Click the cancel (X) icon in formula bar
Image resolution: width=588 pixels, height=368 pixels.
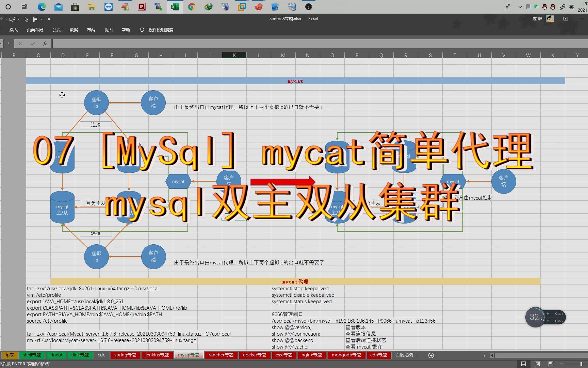(20, 43)
